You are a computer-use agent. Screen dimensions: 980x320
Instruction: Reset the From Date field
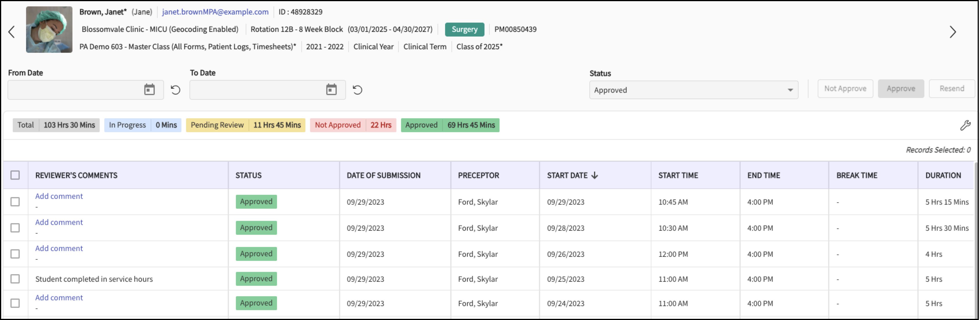tap(175, 90)
